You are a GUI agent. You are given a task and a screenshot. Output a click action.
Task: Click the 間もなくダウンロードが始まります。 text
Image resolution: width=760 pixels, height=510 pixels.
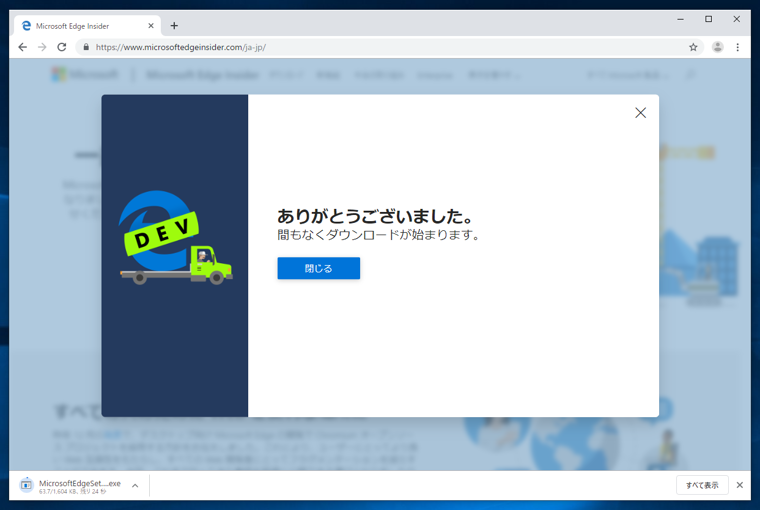coord(379,235)
